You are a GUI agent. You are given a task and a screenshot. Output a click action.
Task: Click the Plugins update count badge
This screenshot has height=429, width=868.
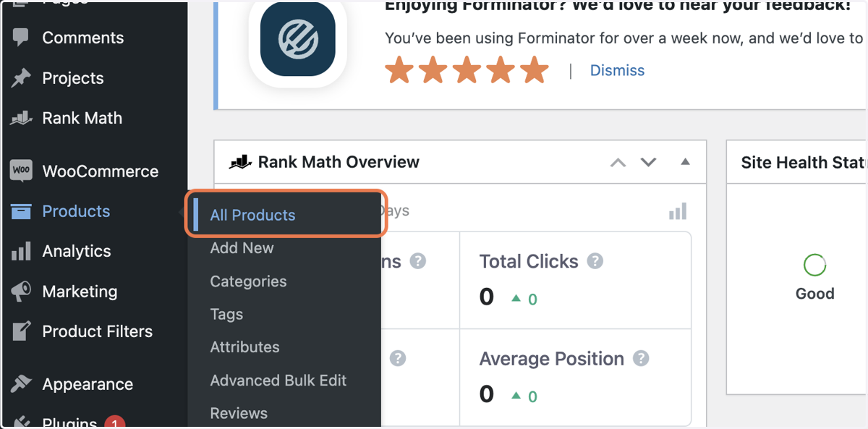coord(114,423)
